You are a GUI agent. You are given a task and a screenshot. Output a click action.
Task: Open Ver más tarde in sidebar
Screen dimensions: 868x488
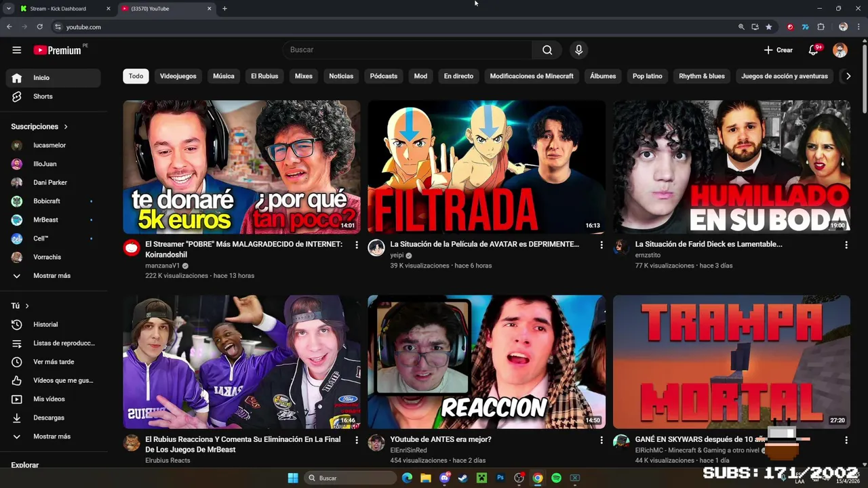click(x=54, y=362)
